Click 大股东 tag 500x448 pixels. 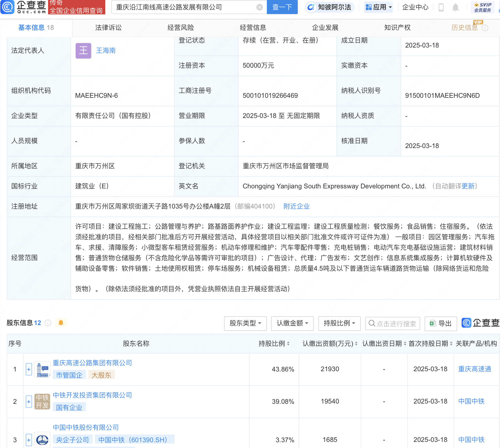click(101, 375)
